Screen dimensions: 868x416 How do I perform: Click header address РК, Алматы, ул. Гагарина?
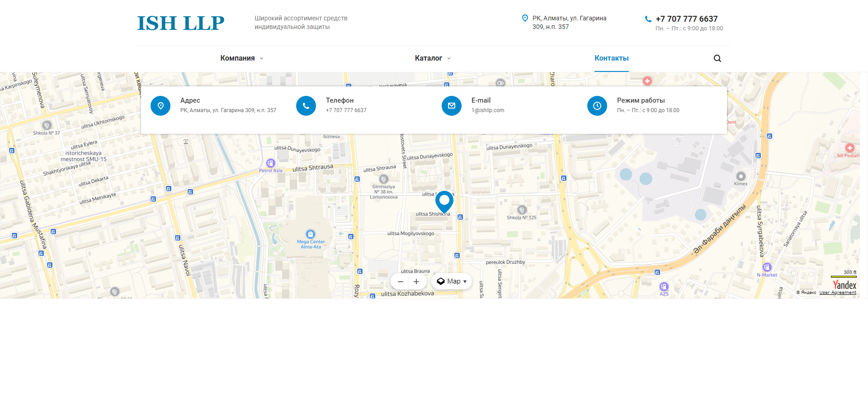(570, 23)
